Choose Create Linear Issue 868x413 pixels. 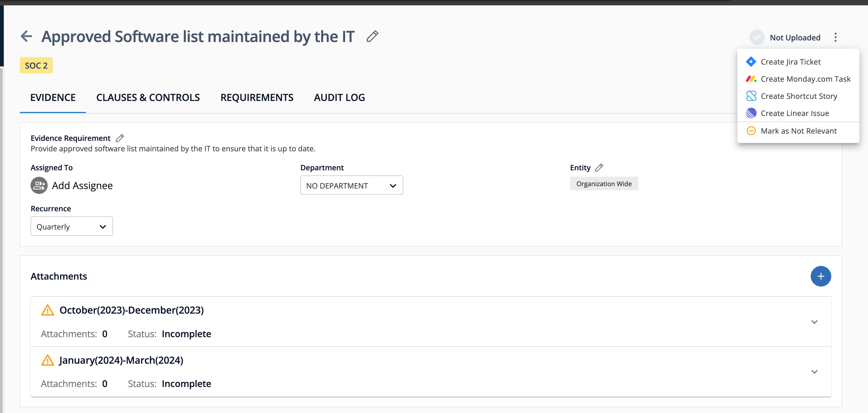click(798, 113)
